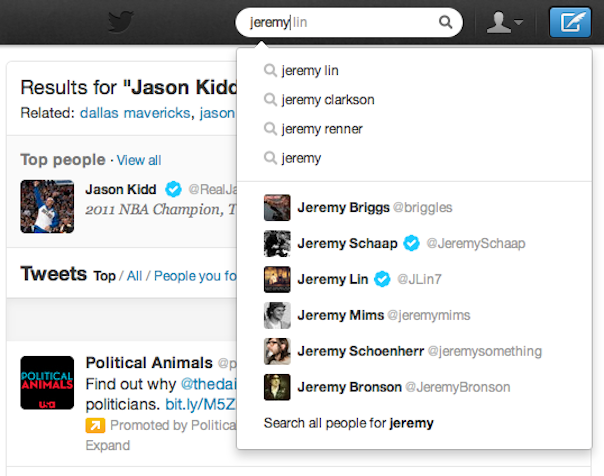Click the Twitter bird logo
This screenshot has height=476, width=604.
(121, 22)
